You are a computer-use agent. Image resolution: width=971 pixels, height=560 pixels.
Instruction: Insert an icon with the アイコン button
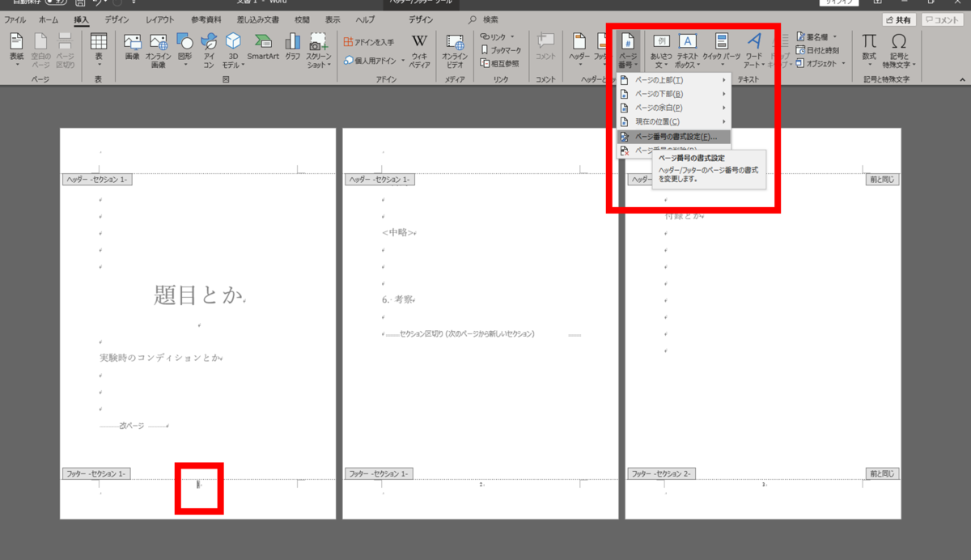pos(209,50)
